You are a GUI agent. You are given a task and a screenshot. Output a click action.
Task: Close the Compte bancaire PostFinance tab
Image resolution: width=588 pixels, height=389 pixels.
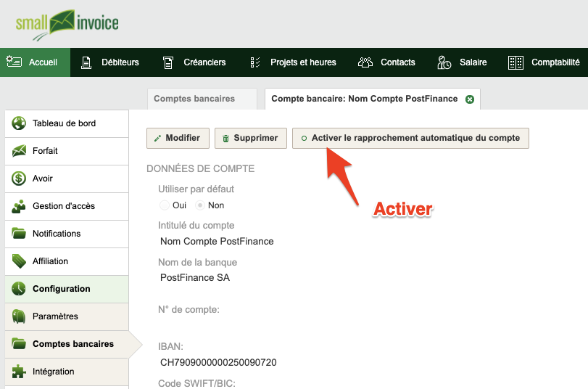470,99
